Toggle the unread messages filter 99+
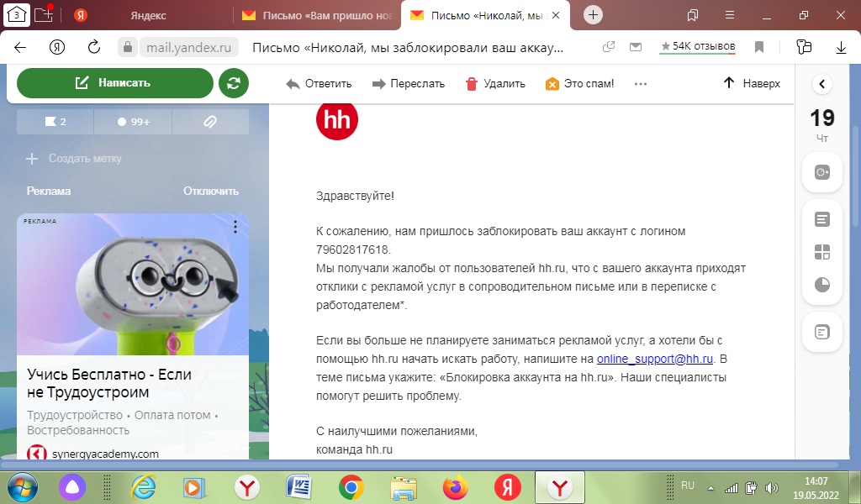Image resolution: width=861 pixels, height=504 pixels. [x=133, y=122]
